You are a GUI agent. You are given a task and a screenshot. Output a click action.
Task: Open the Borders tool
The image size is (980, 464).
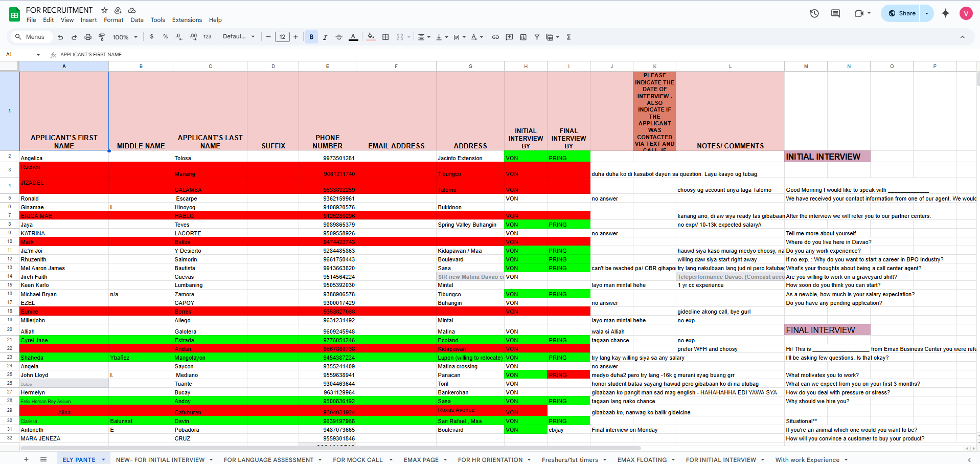pyautogui.click(x=385, y=37)
